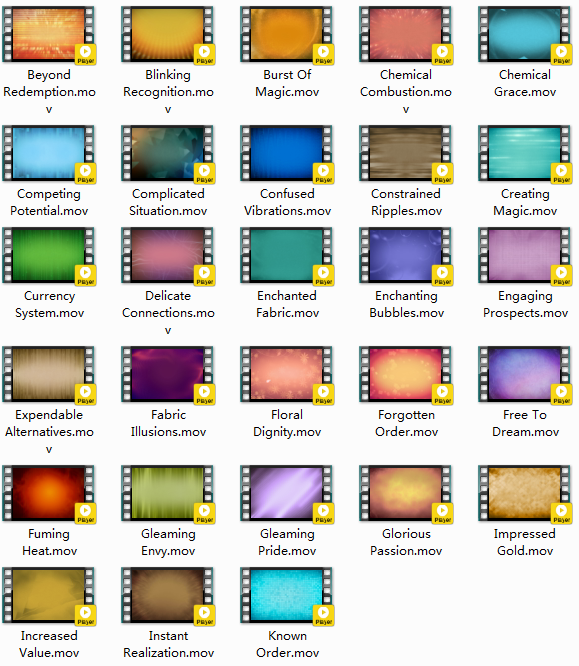
Task: Select the Currency System.mov green icon
Action: pos(49,256)
